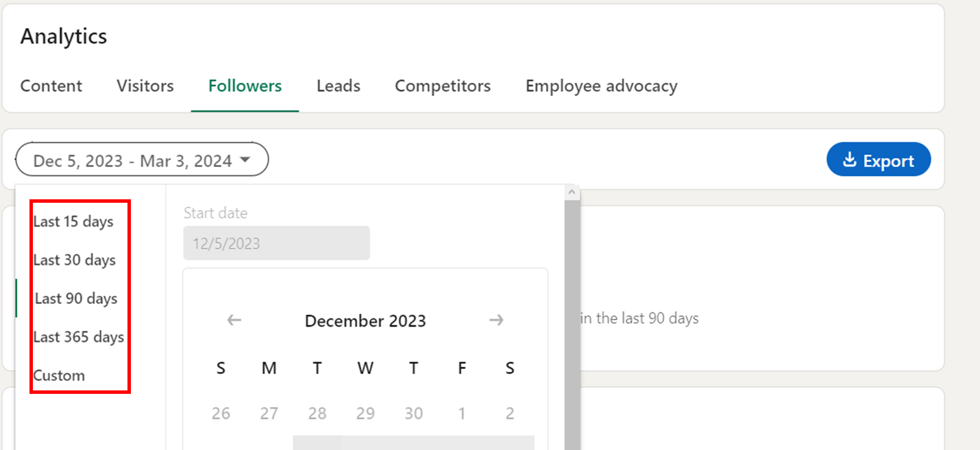Select the Last 30 days option
The width and height of the screenshot is (980, 450).
pyautogui.click(x=73, y=260)
